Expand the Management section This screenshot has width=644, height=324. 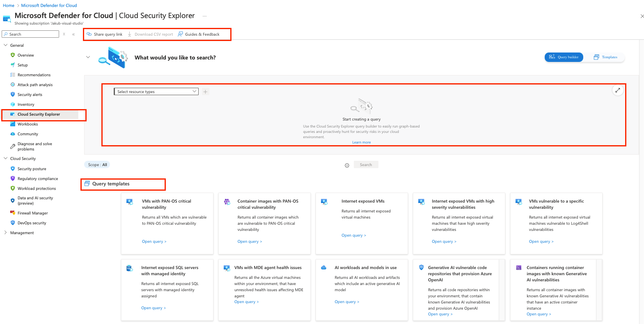[x=5, y=233]
